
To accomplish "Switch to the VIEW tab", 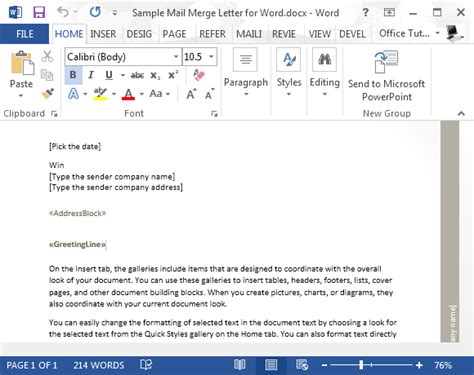I will click(319, 34).
